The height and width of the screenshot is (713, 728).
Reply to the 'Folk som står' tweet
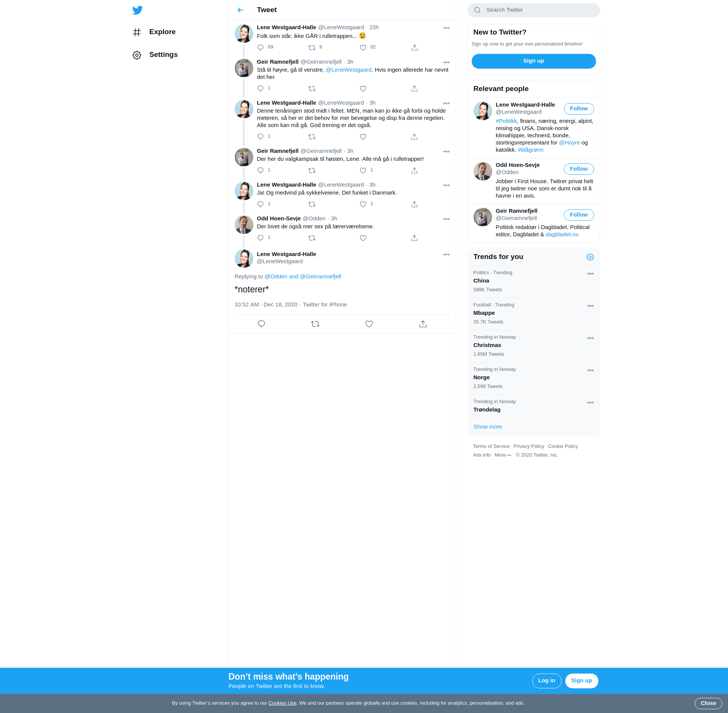(x=260, y=47)
